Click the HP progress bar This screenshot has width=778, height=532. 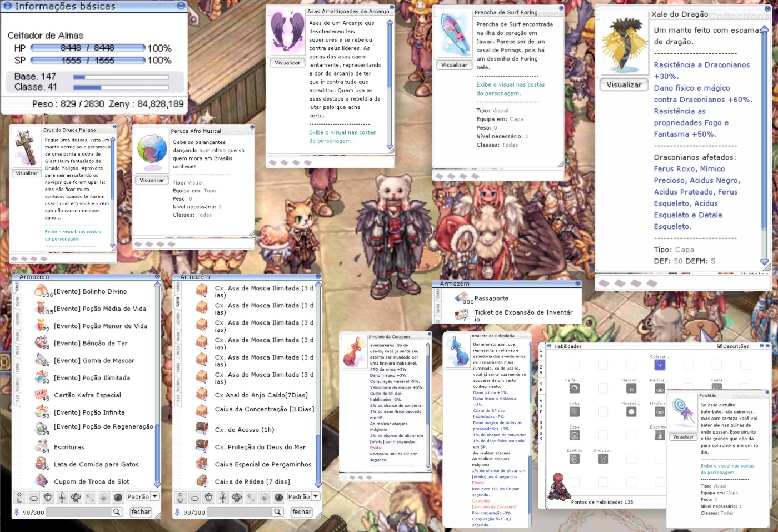88,48
